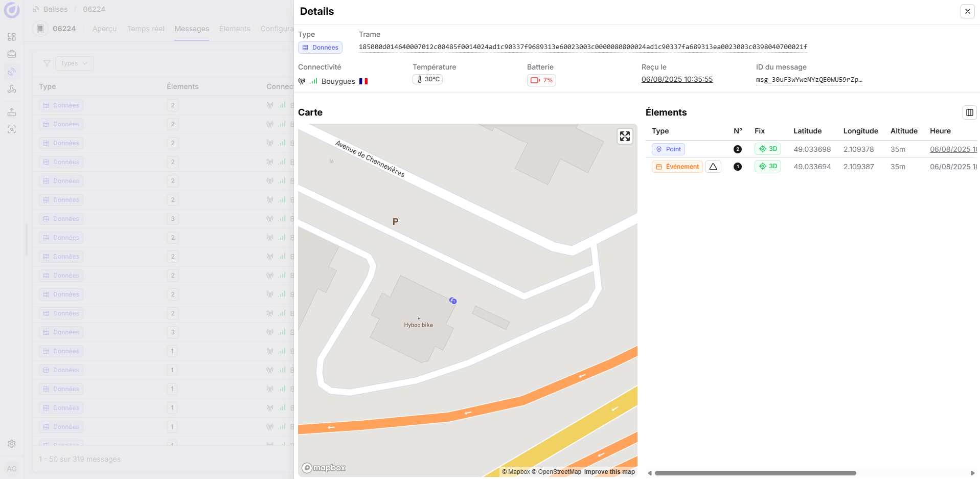Open the dashboard grid icon in sidebar
980x479 pixels.
[x=12, y=37]
